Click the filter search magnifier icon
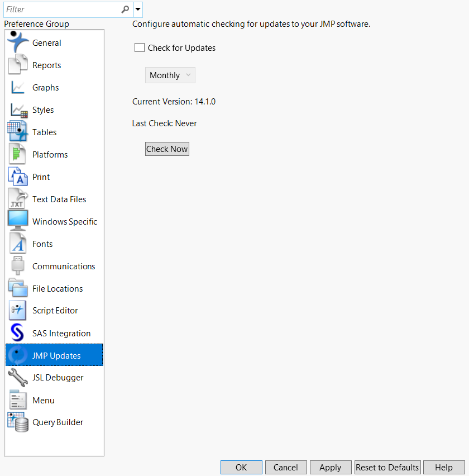The image size is (469, 476). tap(125, 9)
